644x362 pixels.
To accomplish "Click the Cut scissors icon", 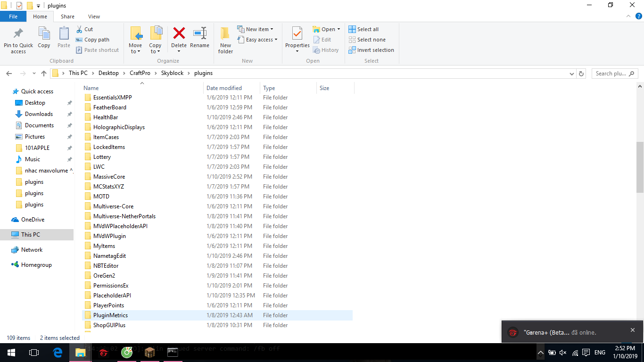I will [x=79, y=29].
